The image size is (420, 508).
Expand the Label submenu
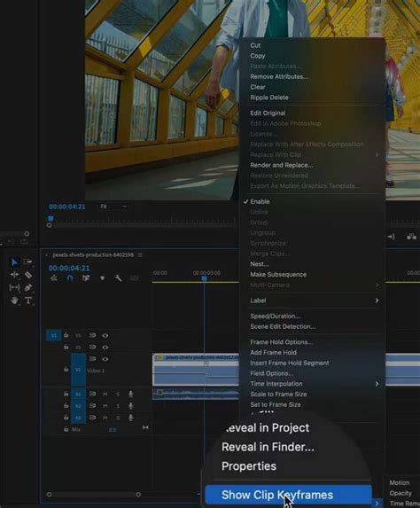pyautogui.click(x=314, y=301)
